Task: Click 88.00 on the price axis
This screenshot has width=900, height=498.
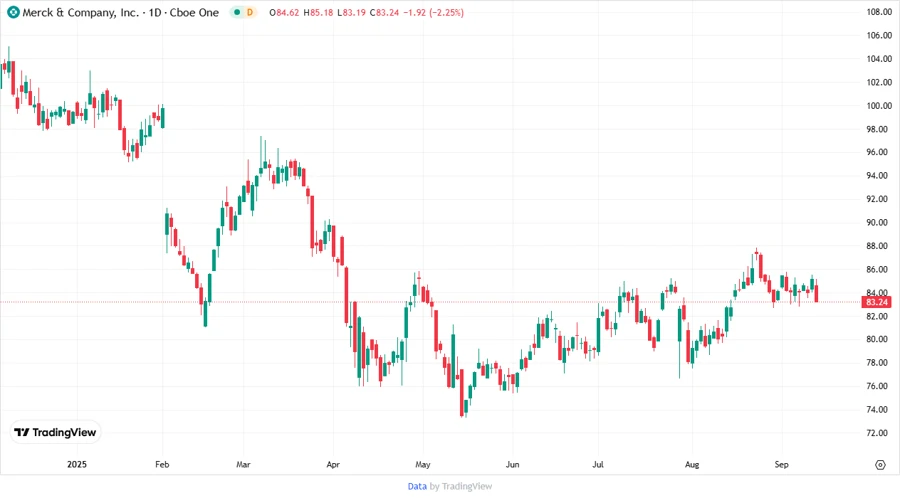Action: [x=879, y=246]
